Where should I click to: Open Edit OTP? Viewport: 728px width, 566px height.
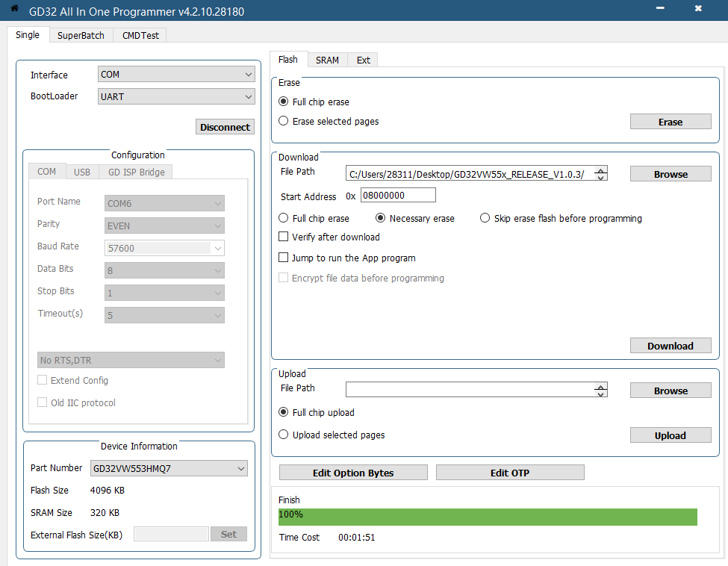tap(510, 473)
